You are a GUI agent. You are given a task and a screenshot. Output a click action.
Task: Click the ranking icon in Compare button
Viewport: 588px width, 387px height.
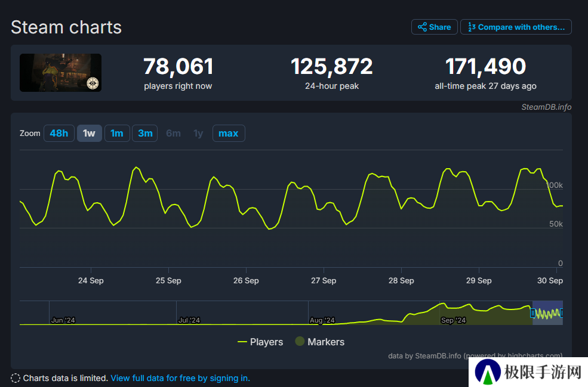click(x=472, y=27)
